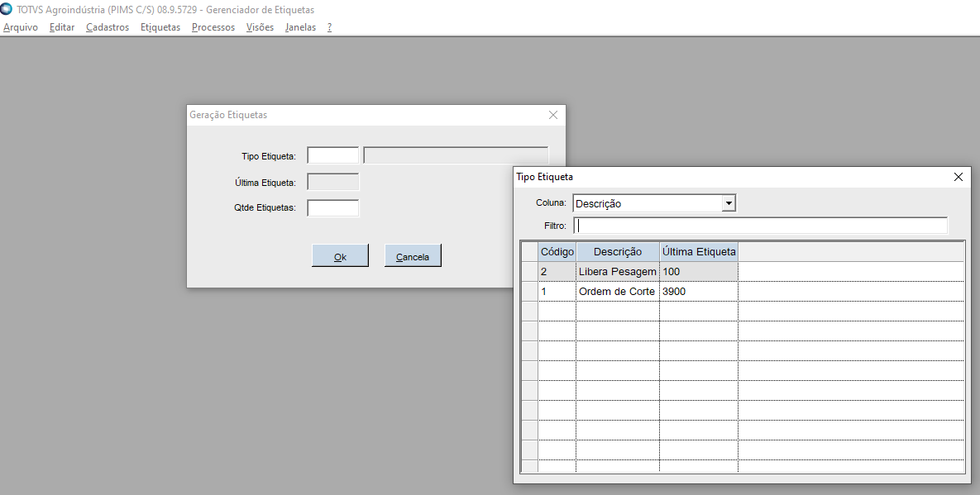Click the Cancela button
The height and width of the screenshot is (495, 980).
tap(413, 256)
